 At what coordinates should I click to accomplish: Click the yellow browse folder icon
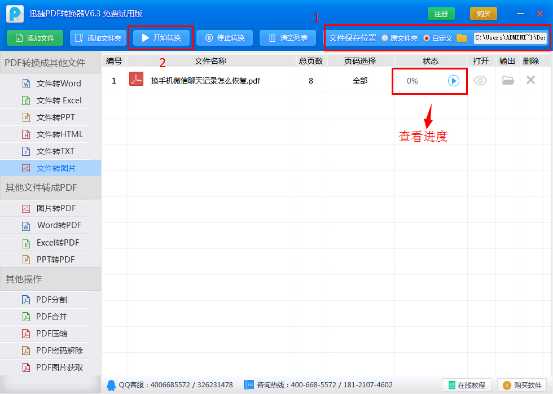461,38
